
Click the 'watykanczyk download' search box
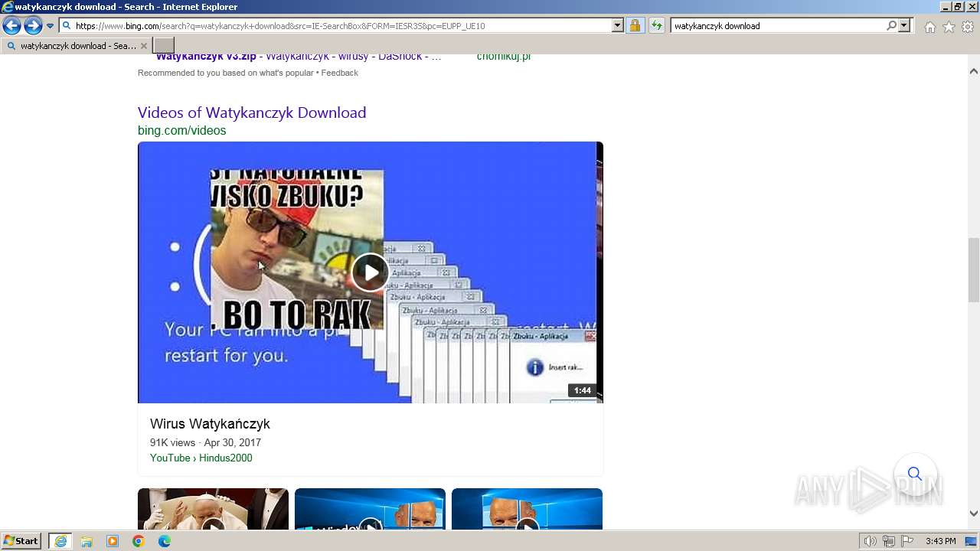point(777,26)
